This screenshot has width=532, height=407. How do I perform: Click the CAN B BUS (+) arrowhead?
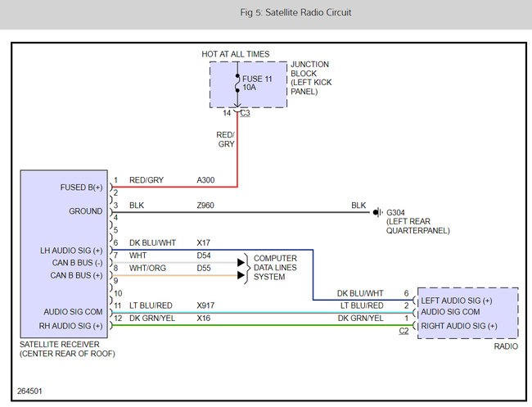click(x=241, y=275)
